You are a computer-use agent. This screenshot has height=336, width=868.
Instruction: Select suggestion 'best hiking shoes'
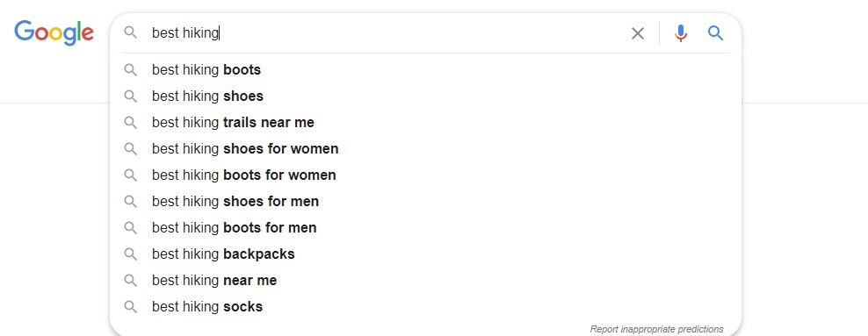425,97
